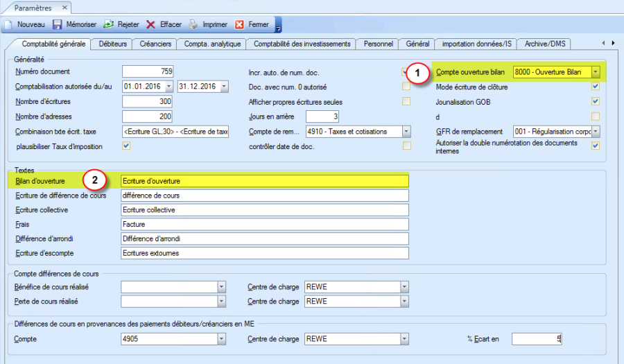
Task: Click the Numéro document field
Action: pos(147,71)
